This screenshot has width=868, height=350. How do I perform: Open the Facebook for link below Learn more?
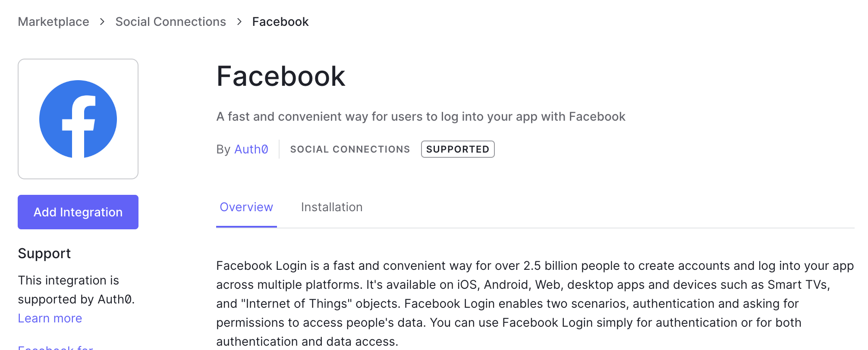(x=55, y=347)
